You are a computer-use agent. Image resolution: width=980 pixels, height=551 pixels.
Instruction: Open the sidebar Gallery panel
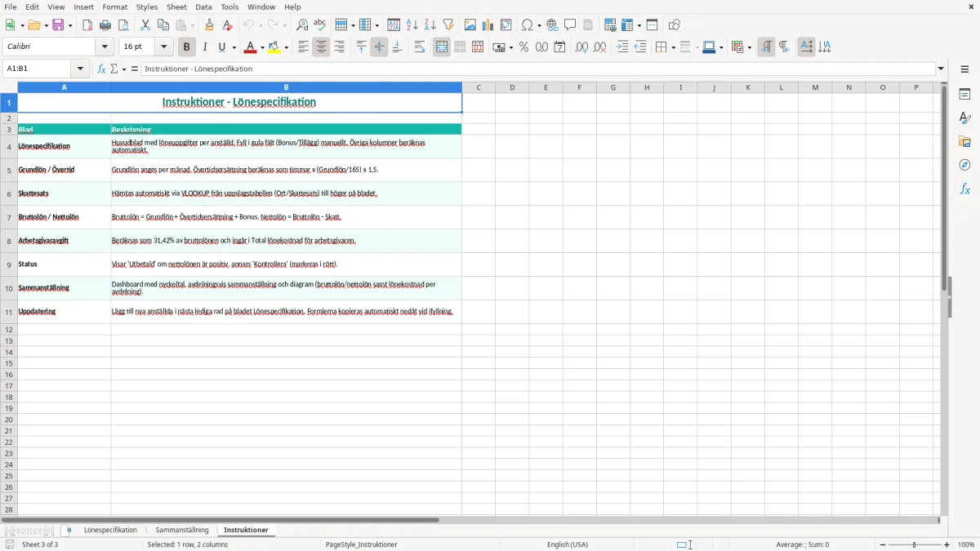[x=964, y=141]
